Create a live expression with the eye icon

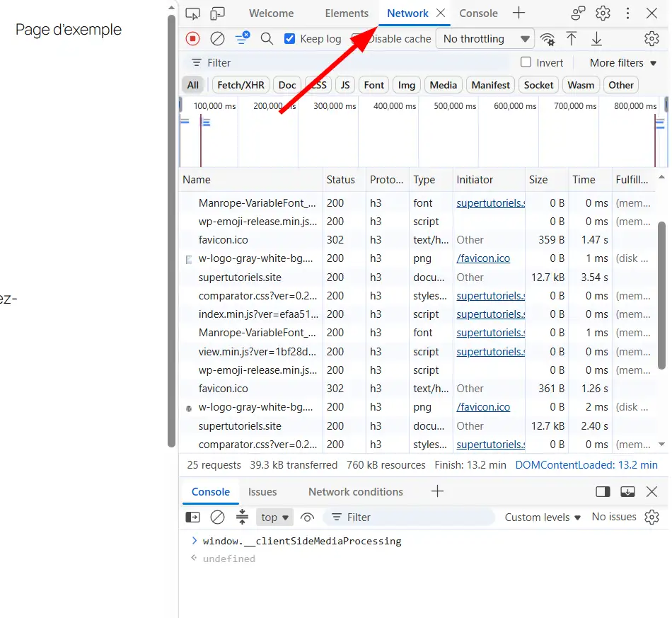307,517
